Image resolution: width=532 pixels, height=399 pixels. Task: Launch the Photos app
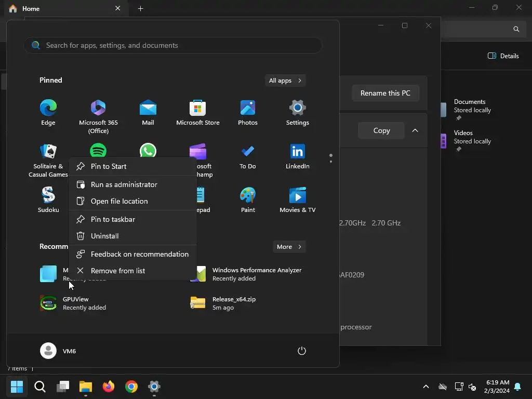pos(248,113)
